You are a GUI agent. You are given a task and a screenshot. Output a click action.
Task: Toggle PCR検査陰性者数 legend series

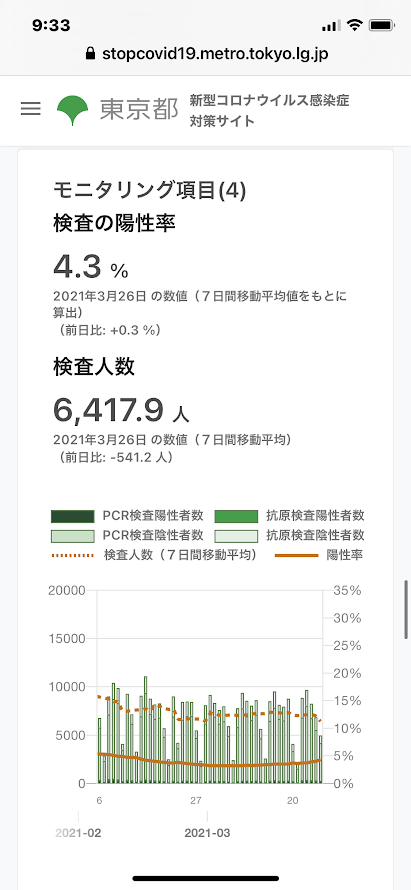coord(127,535)
